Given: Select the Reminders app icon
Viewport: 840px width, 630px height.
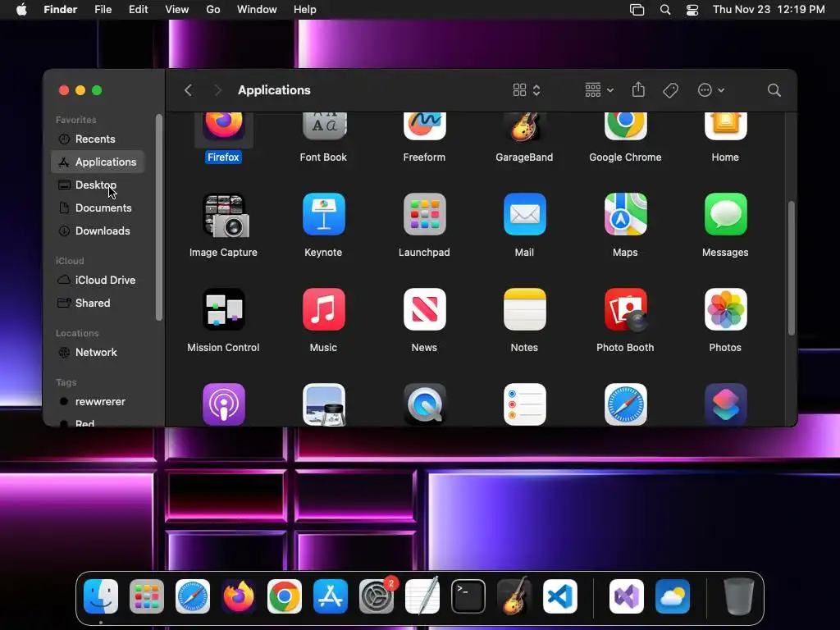Looking at the screenshot, I should pos(524,404).
